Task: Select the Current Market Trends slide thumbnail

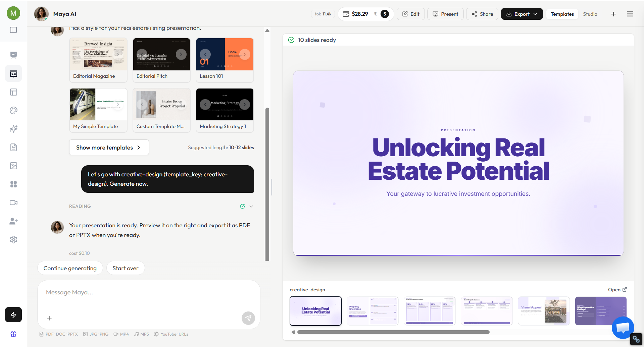Action: click(430, 311)
